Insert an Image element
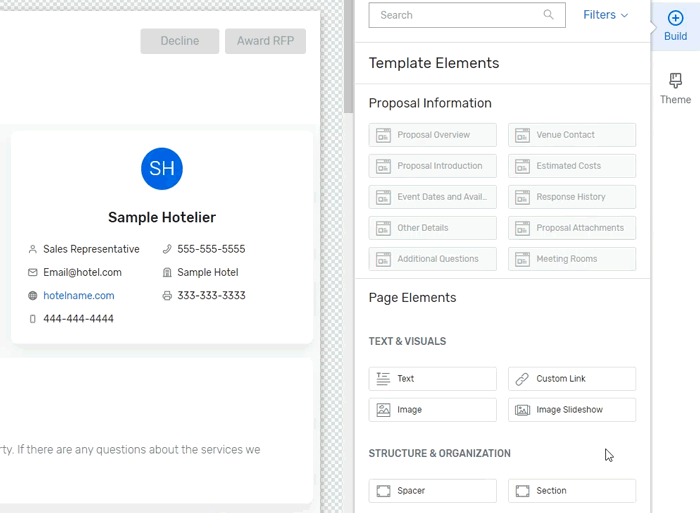 [432, 410]
